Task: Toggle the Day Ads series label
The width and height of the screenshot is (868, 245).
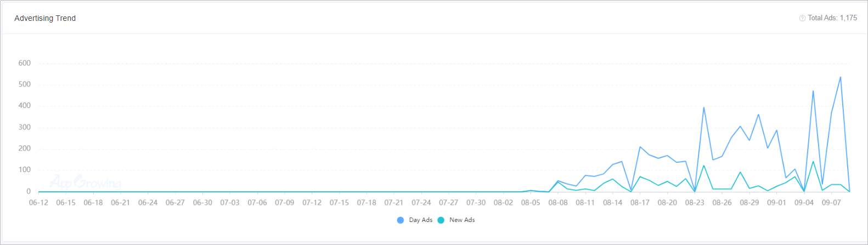Action: [421, 220]
